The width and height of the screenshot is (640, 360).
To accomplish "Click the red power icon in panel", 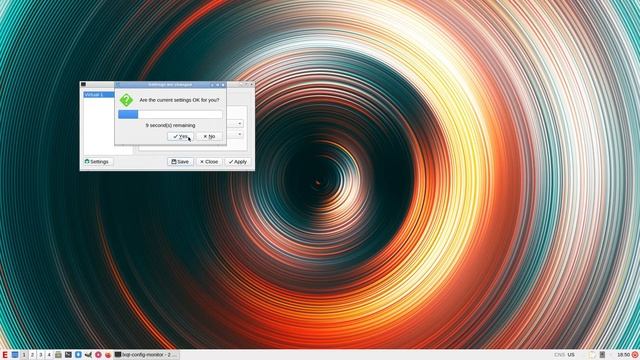I will coord(635,355).
